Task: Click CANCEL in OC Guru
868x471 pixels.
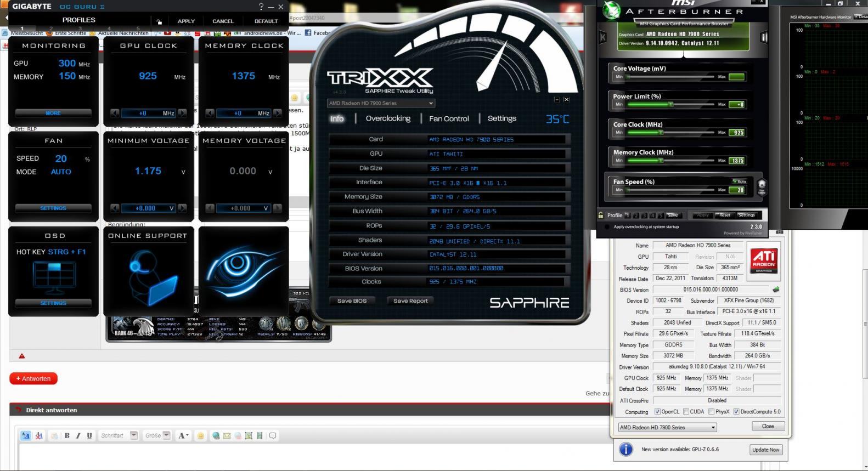Action: tap(223, 21)
